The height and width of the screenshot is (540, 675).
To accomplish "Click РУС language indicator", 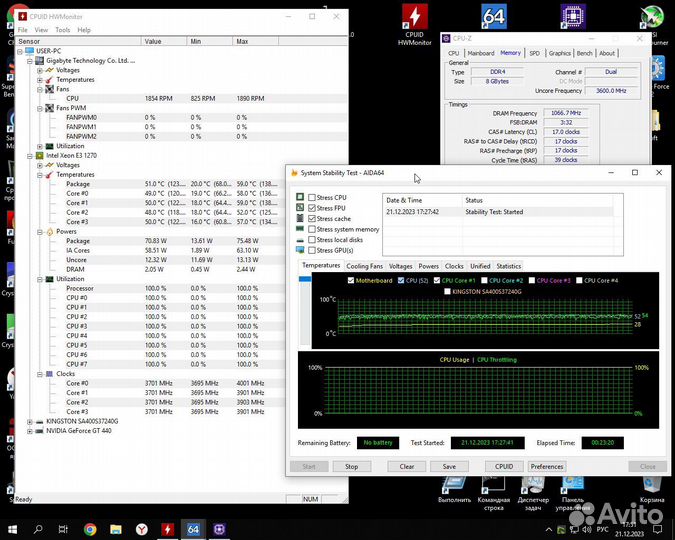I will [602, 529].
